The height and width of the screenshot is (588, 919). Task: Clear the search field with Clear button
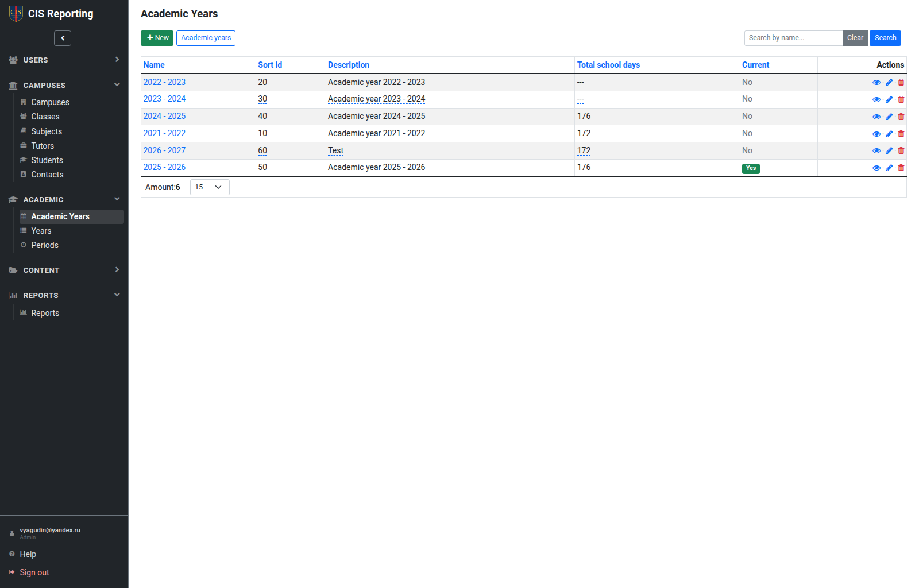[x=855, y=38]
